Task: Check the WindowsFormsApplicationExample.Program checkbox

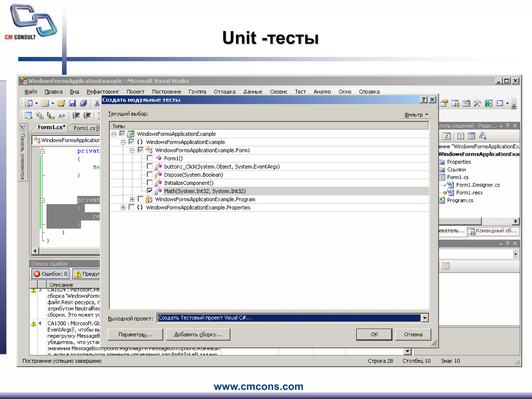Action: (x=141, y=199)
